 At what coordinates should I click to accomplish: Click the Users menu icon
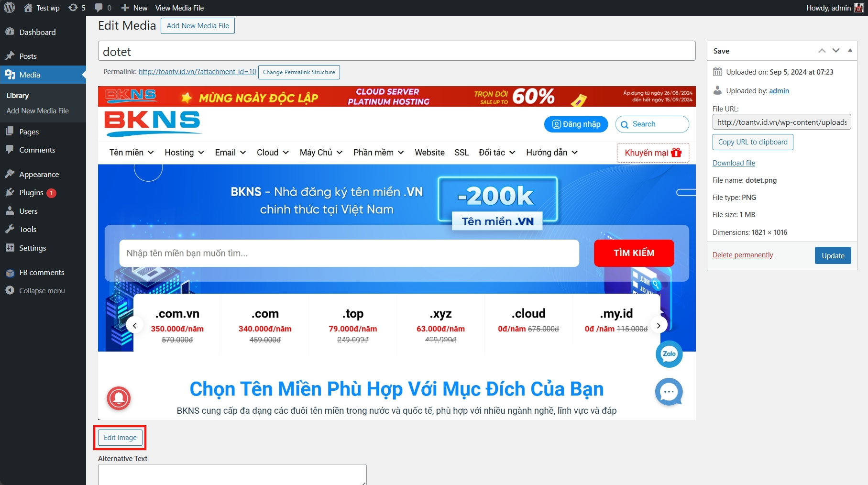click(10, 211)
